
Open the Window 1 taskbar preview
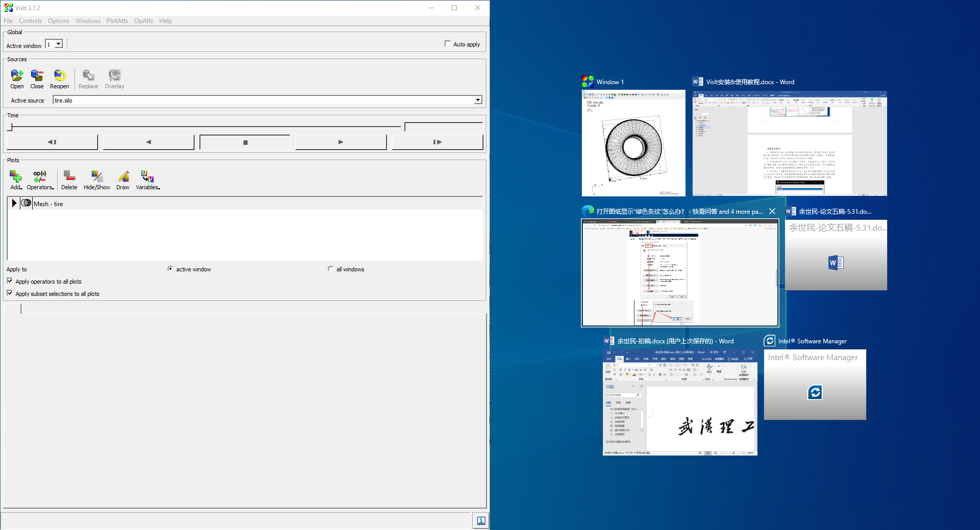point(633,143)
